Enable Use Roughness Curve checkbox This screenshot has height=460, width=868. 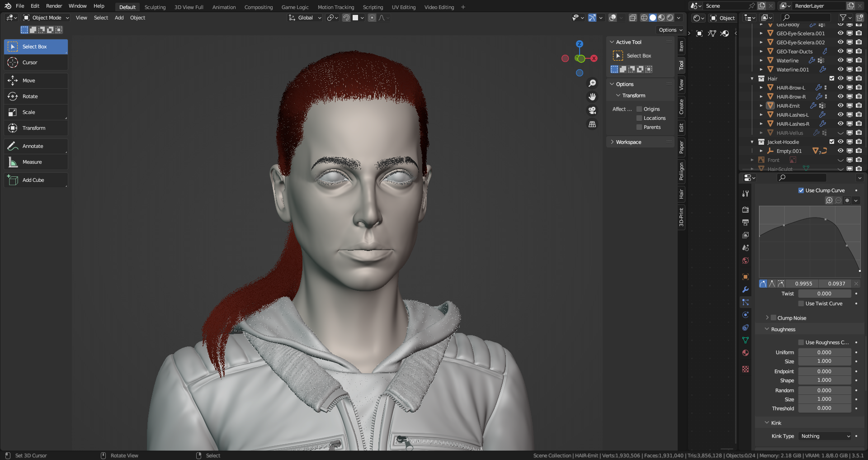(801, 342)
